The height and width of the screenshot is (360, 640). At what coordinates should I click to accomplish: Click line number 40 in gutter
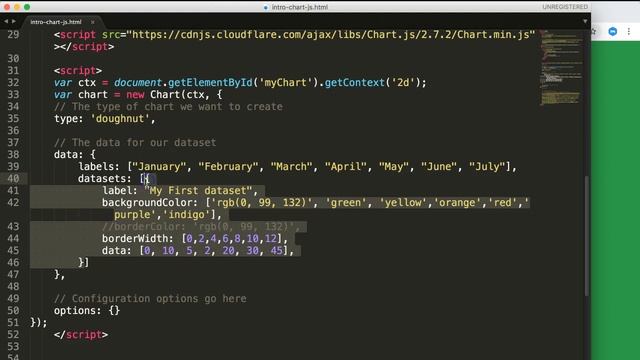coord(13,179)
